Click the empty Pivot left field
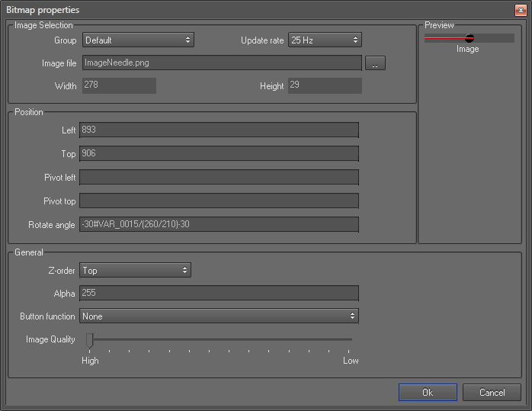The height and width of the screenshot is (411, 532). tap(219, 178)
